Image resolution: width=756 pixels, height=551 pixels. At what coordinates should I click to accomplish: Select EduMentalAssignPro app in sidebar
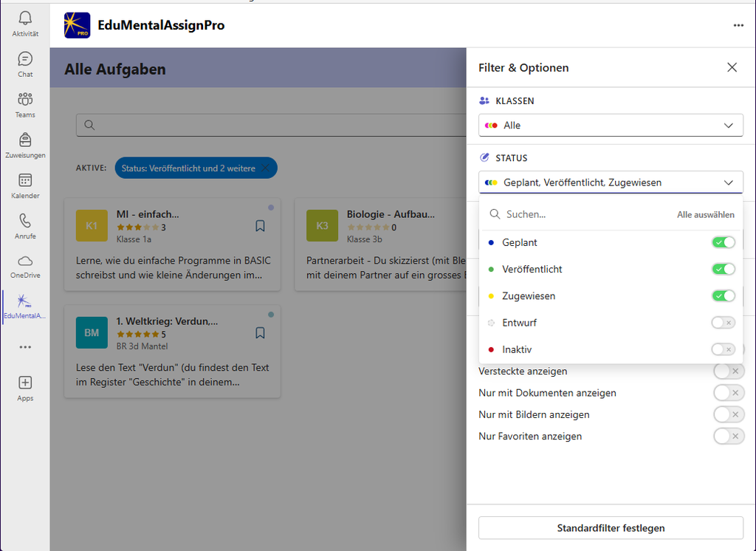(24, 307)
